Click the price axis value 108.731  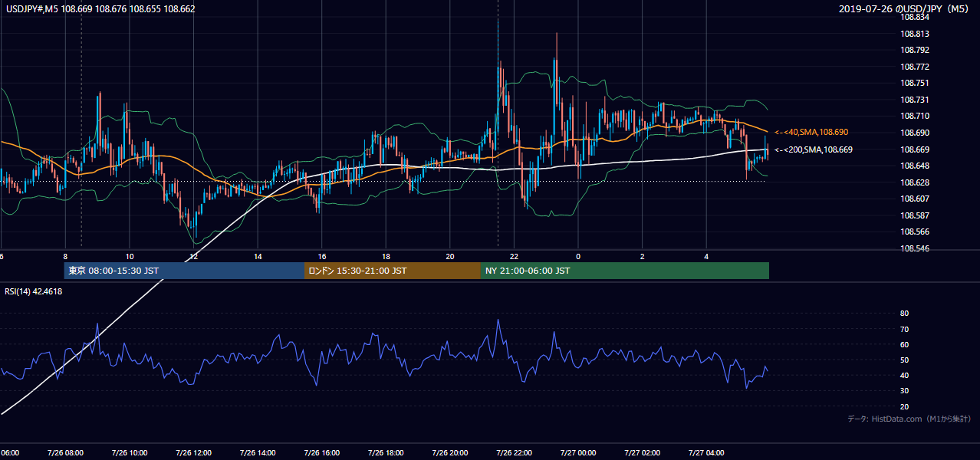[x=916, y=100]
